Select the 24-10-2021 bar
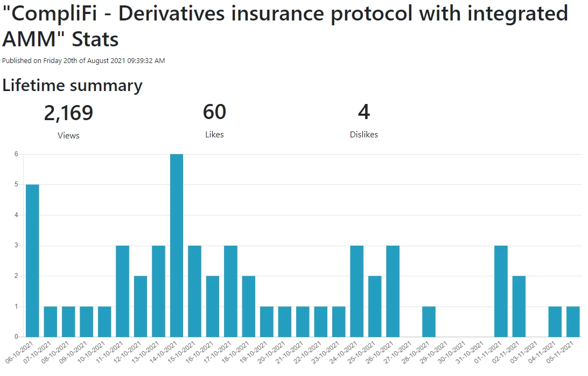Viewport: 588px width, 376px height. tap(356, 291)
